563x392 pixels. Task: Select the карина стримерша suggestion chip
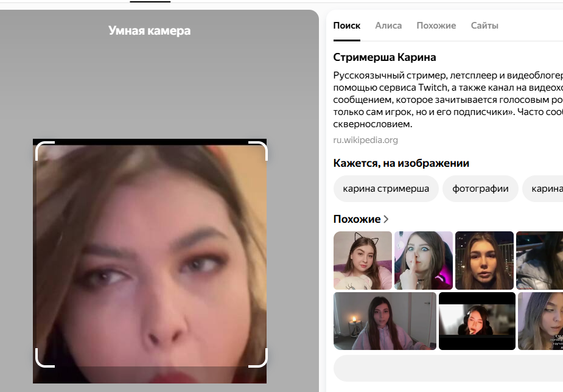386,189
